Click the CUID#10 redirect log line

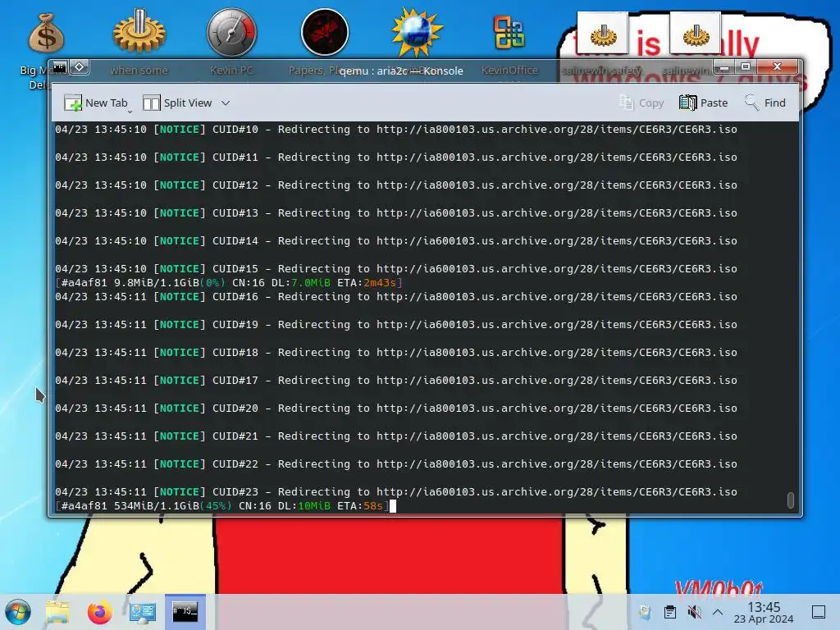[x=396, y=129]
